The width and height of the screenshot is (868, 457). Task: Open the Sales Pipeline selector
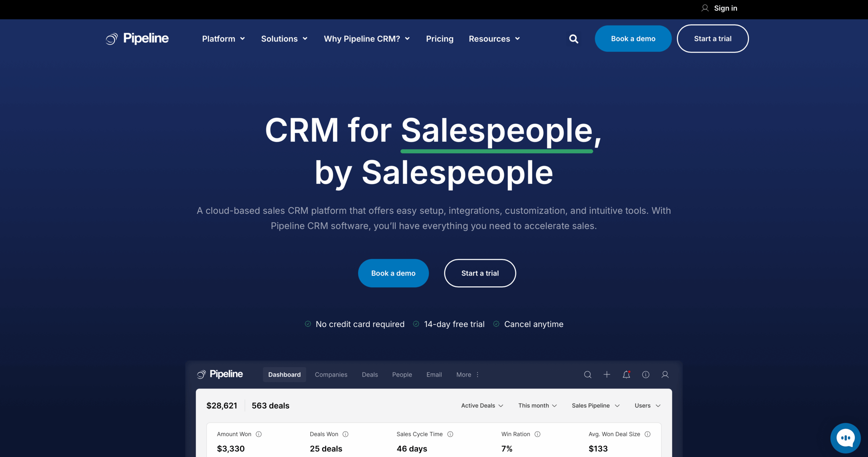point(595,405)
